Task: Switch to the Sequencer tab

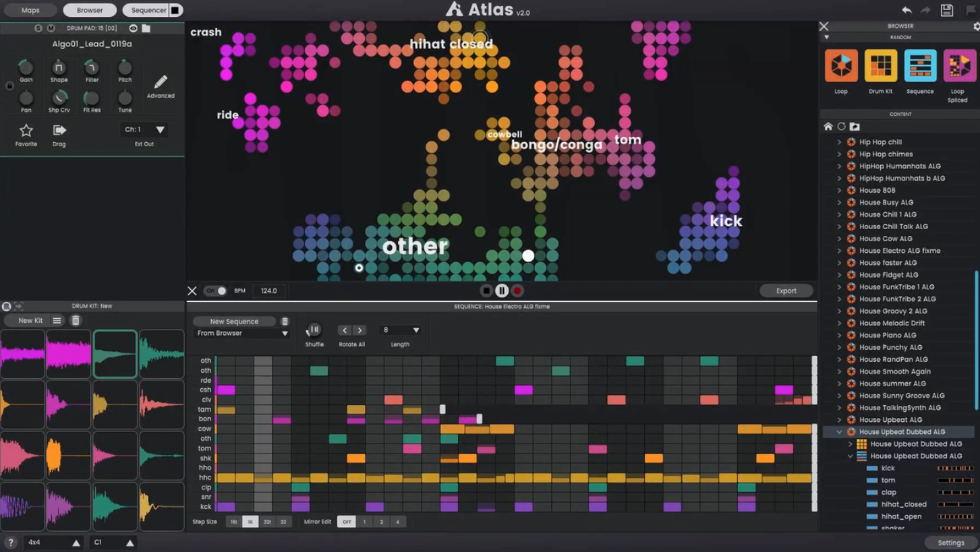Action: pos(148,10)
